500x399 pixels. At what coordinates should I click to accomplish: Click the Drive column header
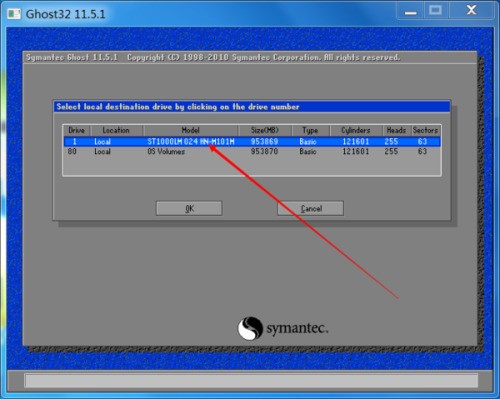tap(77, 130)
